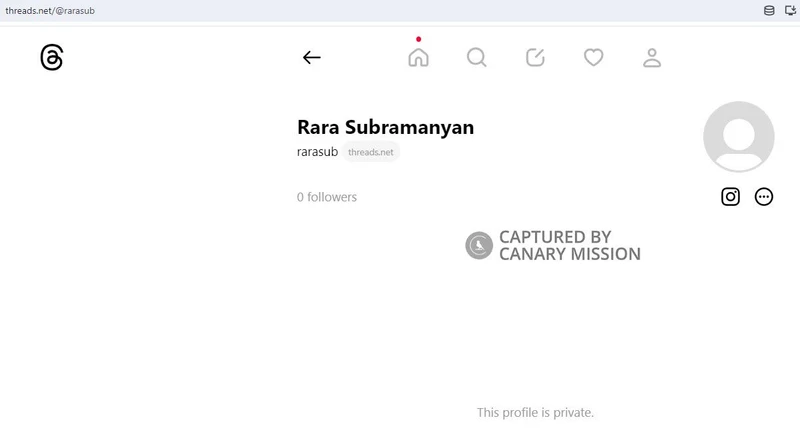Click the threads.net badge next to rarasub

click(370, 152)
